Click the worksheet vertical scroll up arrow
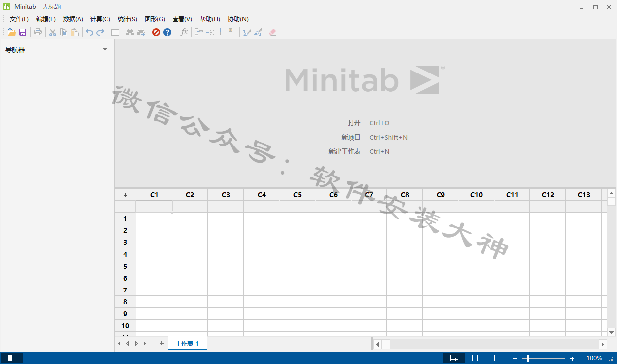The width and height of the screenshot is (617, 364). tap(611, 193)
